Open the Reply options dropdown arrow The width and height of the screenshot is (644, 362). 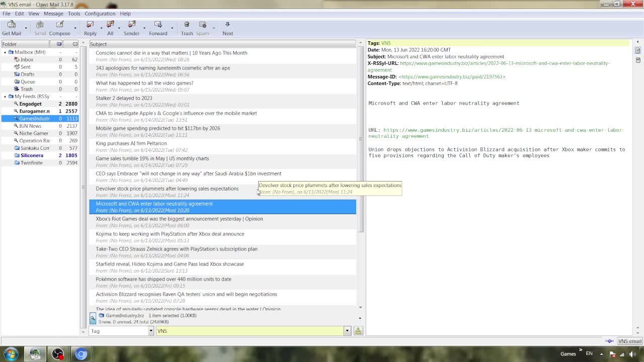[101, 28]
